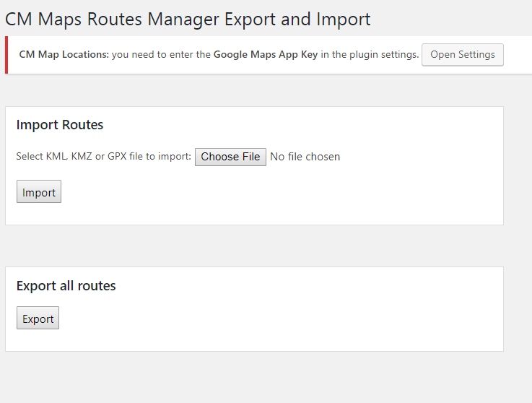Export all routes with the Export button

(38, 318)
